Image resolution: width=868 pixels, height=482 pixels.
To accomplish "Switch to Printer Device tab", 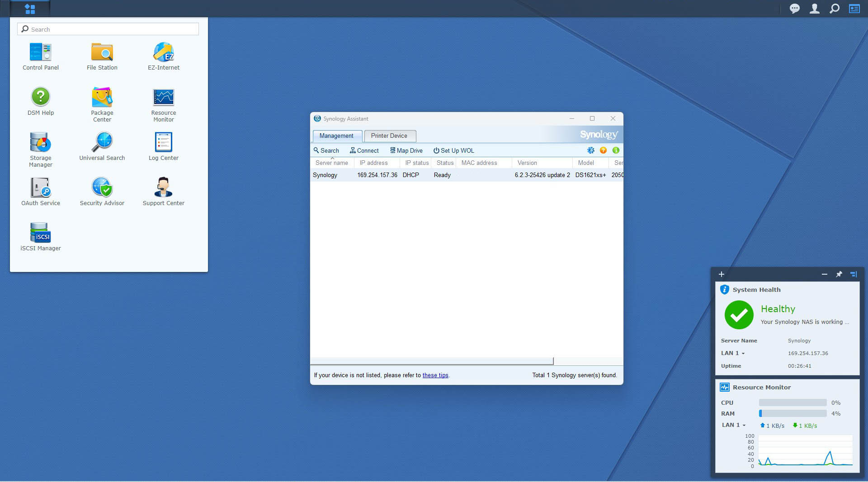I will (389, 136).
